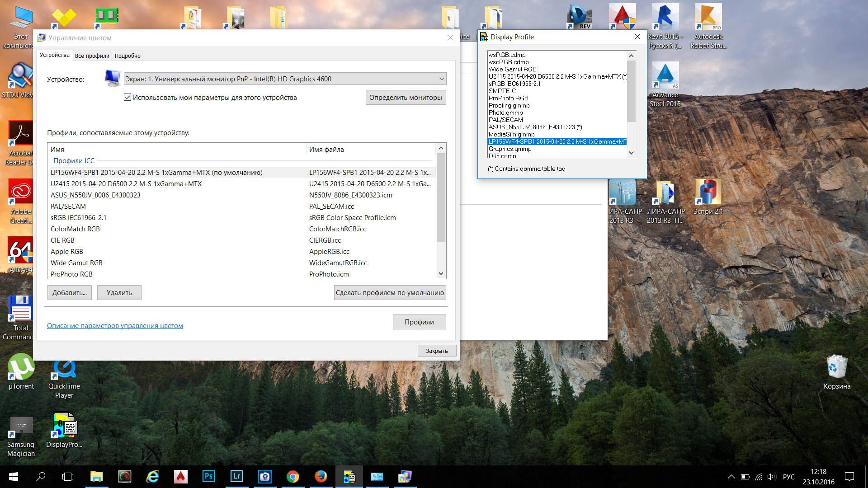Click 'Сделать профилем по умолчанию' button
868x488 pixels.
389,292
